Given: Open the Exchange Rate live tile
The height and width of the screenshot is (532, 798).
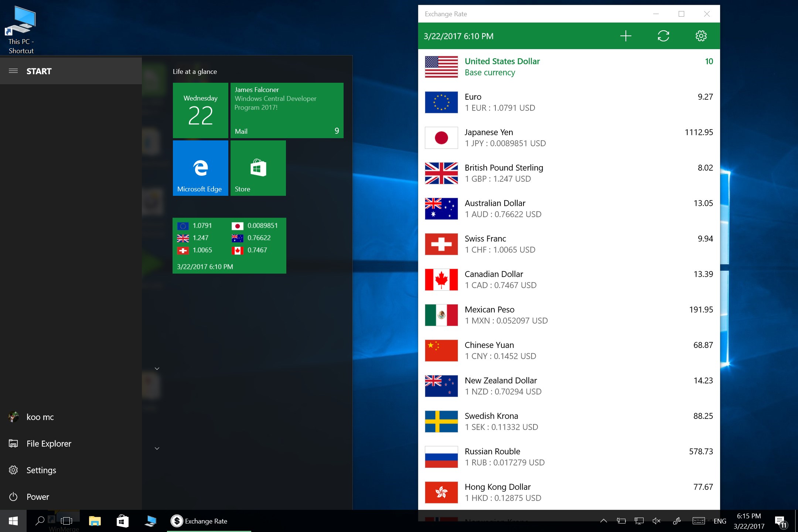Looking at the screenshot, I should point(229,246).
